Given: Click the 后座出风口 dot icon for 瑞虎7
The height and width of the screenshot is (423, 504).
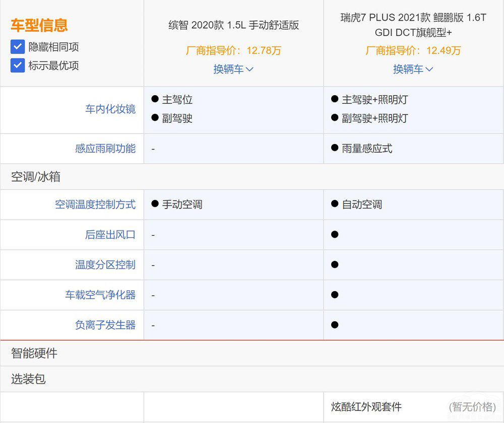Looking at the screenshot, I should pos(335,235).
